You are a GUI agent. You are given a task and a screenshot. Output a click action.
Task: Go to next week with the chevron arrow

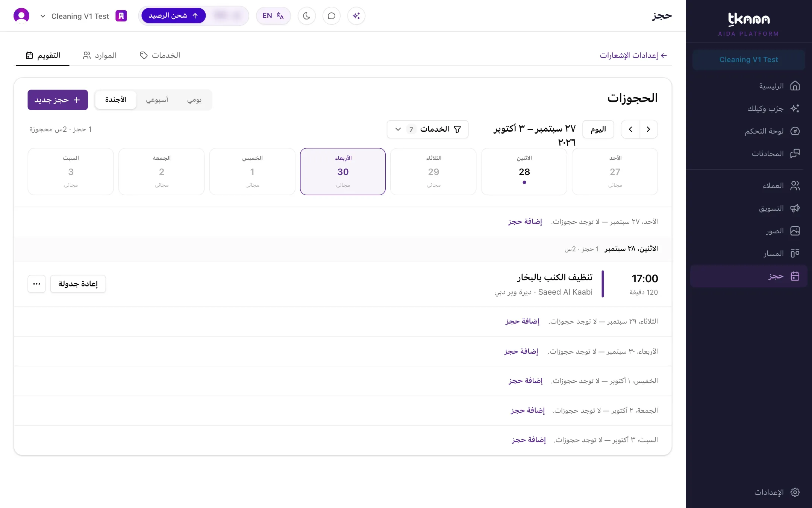point(630,129)
